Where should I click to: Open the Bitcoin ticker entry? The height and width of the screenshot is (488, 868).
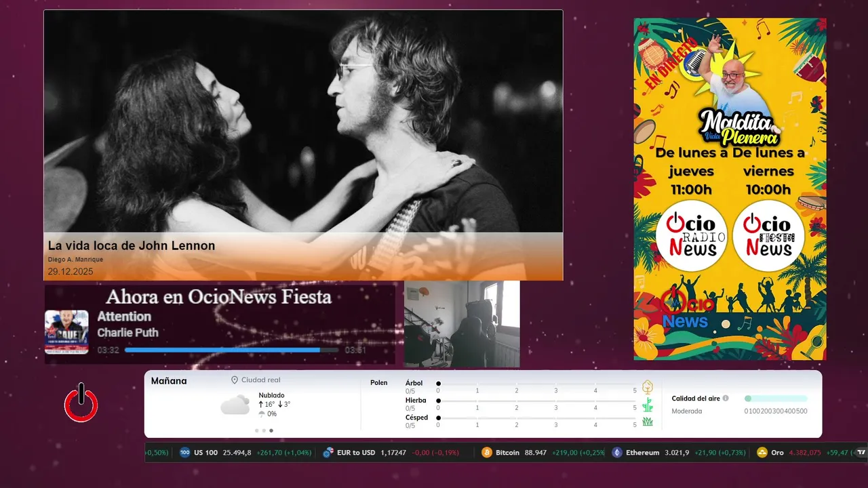[543, 453]
